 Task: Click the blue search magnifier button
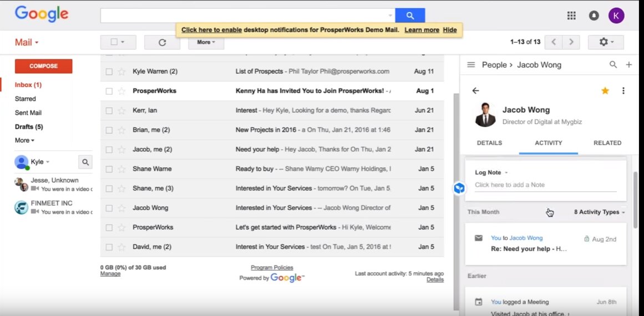click(x=410, y=16)
